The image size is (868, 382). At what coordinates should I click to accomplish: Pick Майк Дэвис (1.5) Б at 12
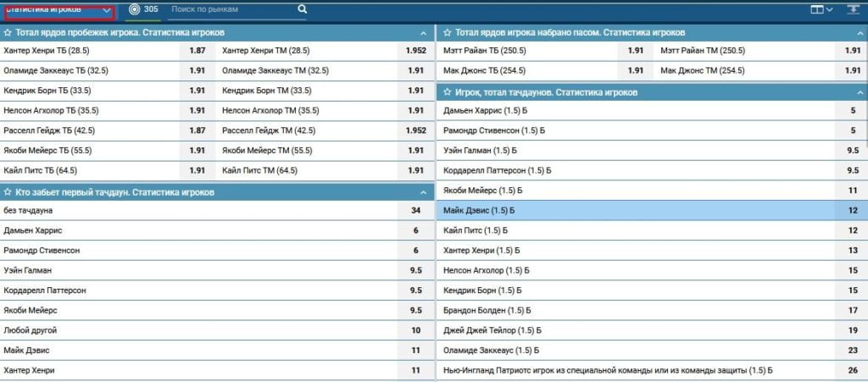(852, 210)
